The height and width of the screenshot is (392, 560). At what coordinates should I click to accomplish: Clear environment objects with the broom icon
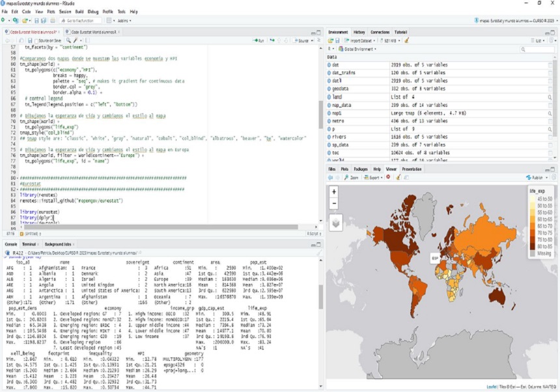pos(407,40)
